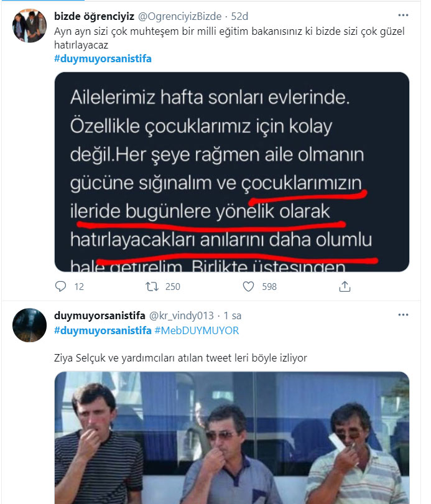Open the #MebDUYMUYOR hashtag
The height and width of the screenshot is (504, 431).
[x=197, y=330]
